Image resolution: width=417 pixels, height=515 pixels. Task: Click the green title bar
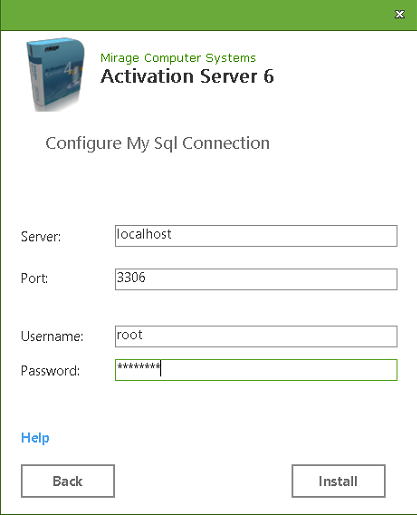(197, 15)
